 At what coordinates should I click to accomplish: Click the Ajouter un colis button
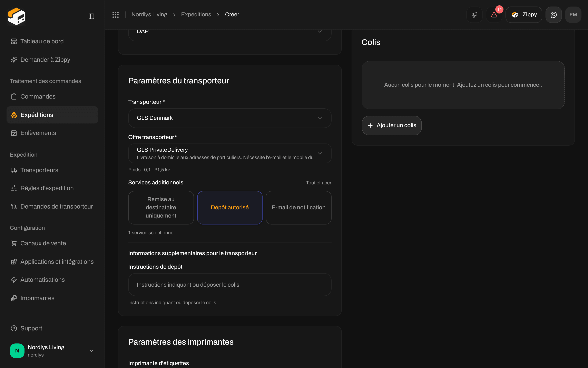tap(391, 125)
